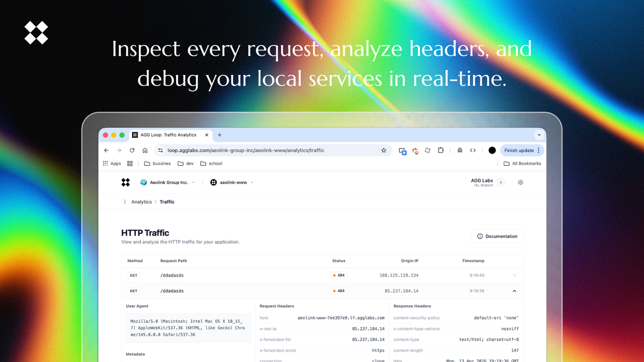This screenshot has height=362, width=644.
Task: Click the code brackets extension icon
Action: point(473,151)
